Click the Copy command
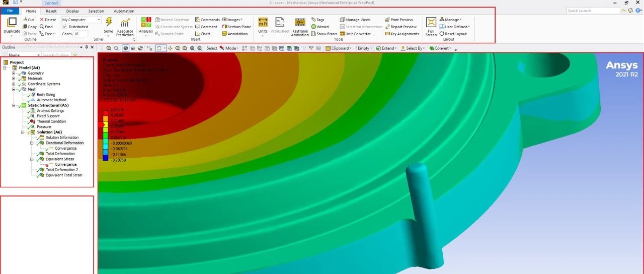 point(30,27)
